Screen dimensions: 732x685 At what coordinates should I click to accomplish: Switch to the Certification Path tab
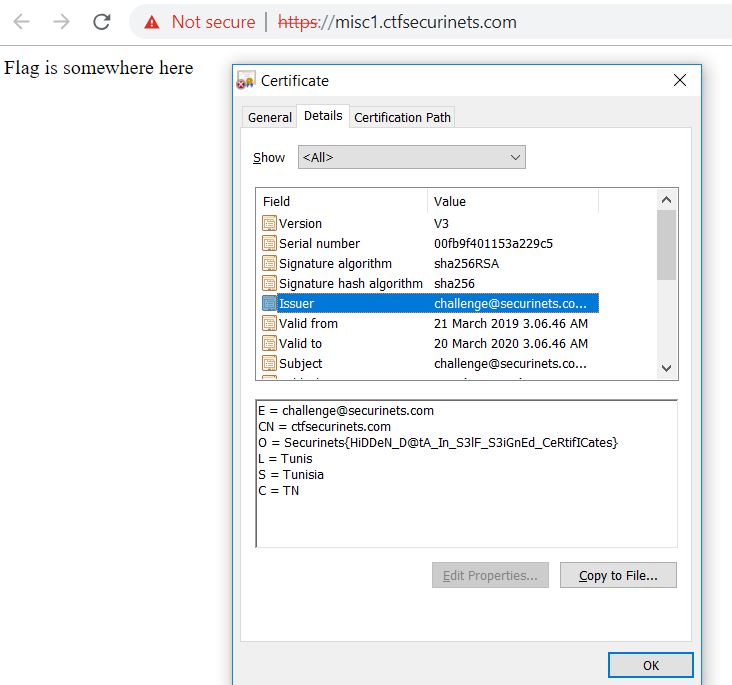(x=402, y=117)
